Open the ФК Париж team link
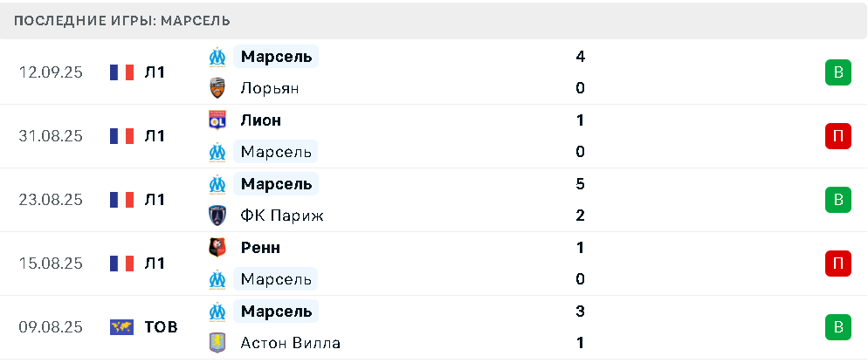868x363 pixels. tap(282, 216)
